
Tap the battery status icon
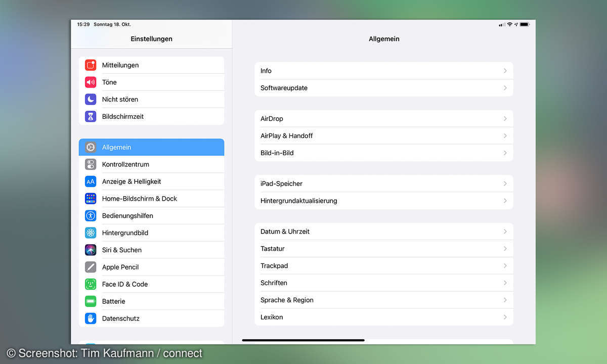525,24
